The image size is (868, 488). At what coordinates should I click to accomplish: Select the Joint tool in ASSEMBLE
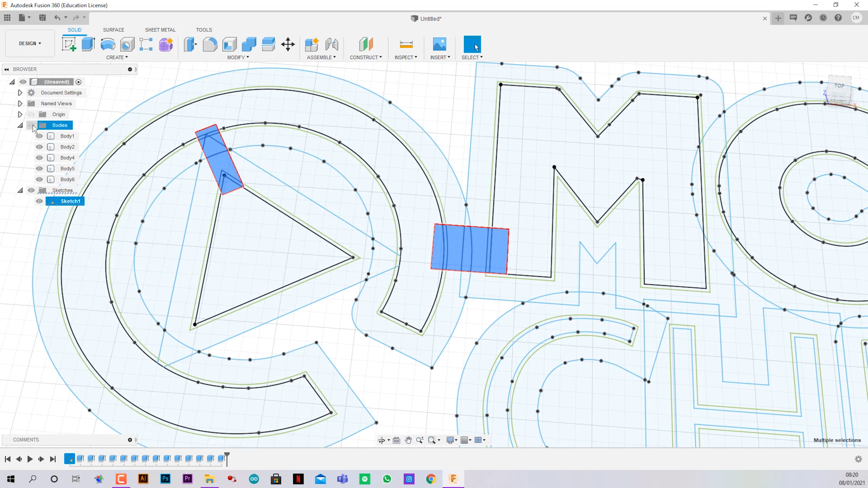pyautogui.click(x=331, y=44)
